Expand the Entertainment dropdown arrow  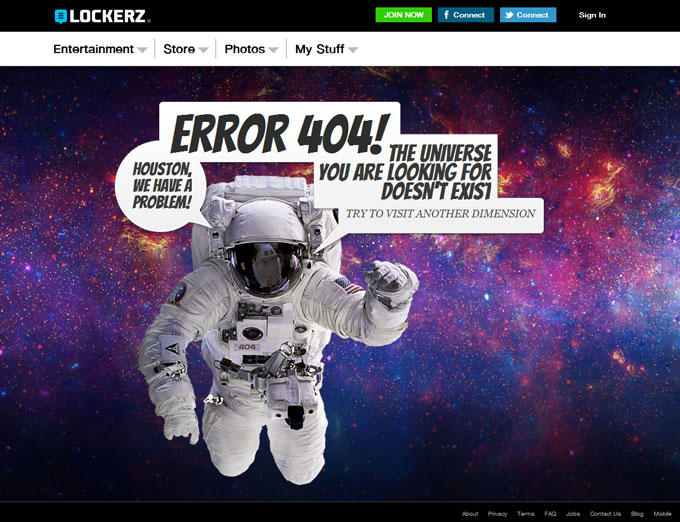pos(142,50)
